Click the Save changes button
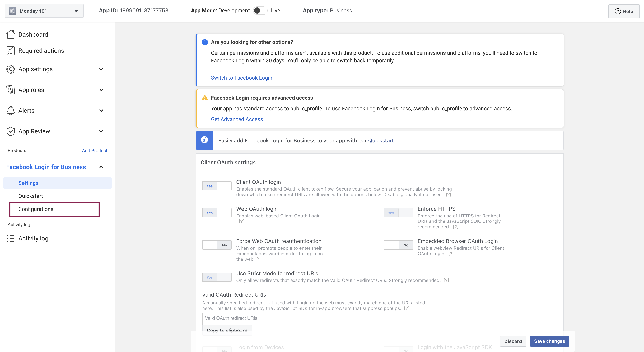644x352 pixels. coord(549,341)
